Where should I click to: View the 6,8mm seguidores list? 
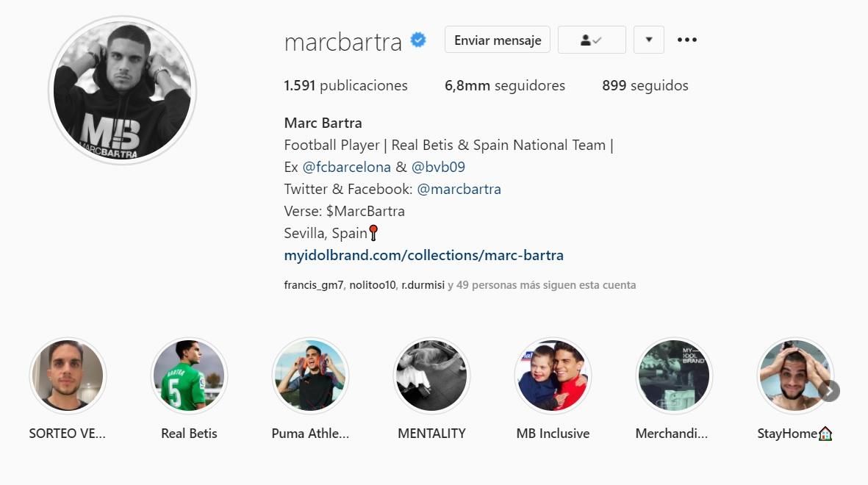click(505, 85)
